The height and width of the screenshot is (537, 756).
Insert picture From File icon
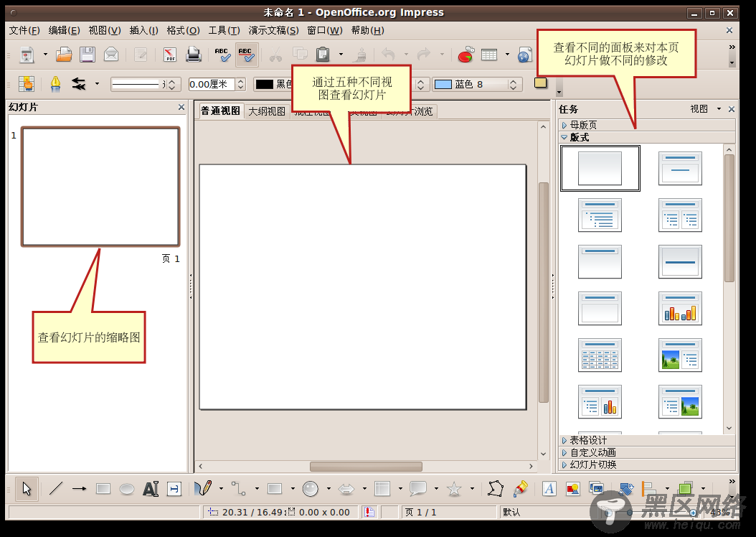[573, 489]
